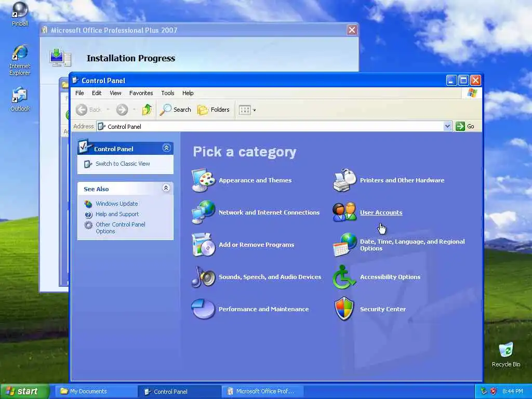Click the Back arrow toolbar button
Screen dimensions: 532x399
click(88, 110)
